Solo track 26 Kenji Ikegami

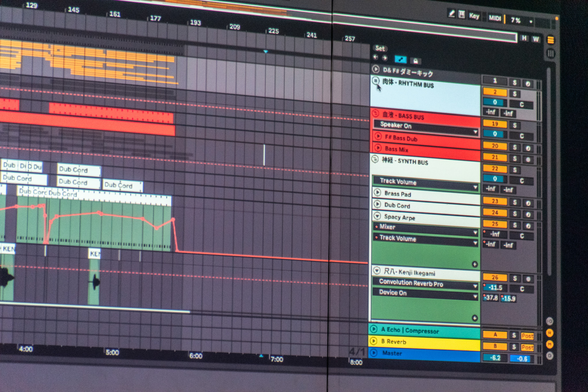515,278
